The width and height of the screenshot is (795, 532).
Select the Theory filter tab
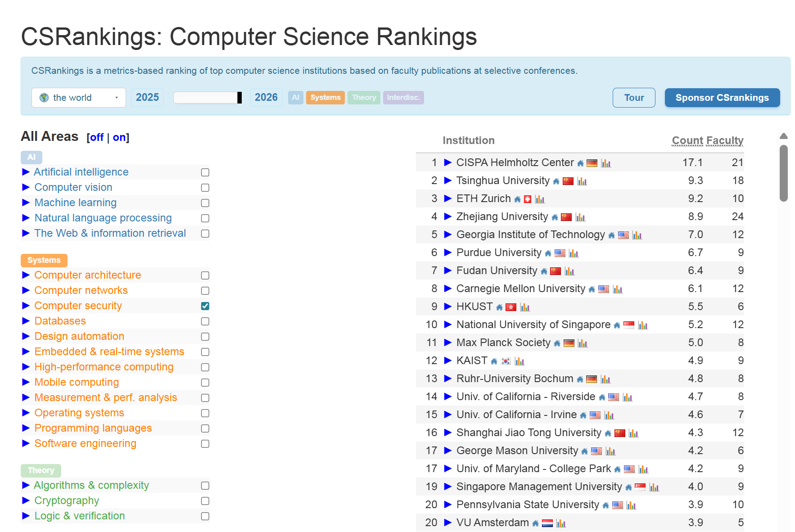[x=364, y=98]
